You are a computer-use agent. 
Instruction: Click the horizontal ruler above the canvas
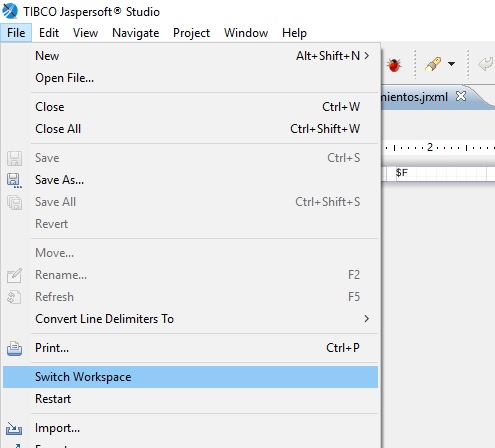(x=438, y=147)
